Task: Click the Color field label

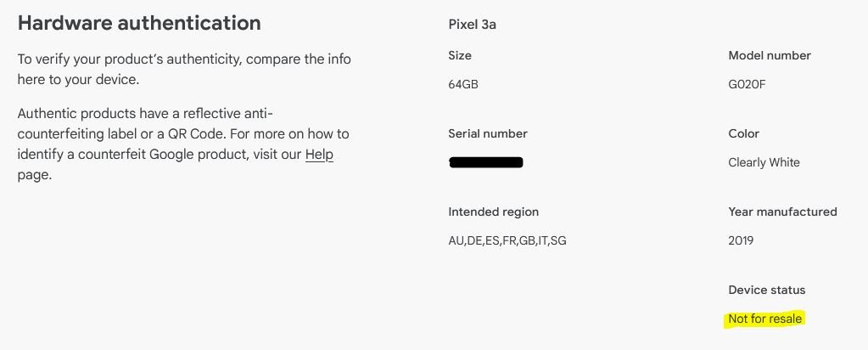Action: 744,133
